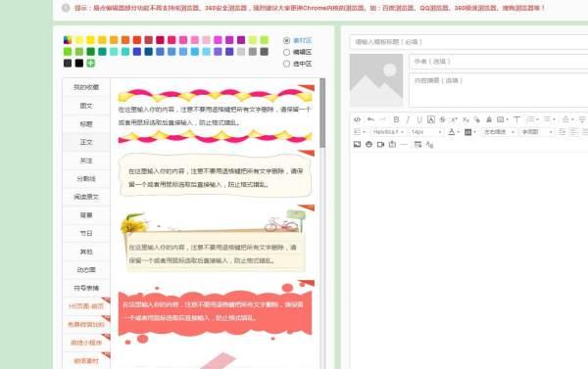588x369 pixels.
Task: Apply superscript (X² icon)
Action: coord(454,119)
